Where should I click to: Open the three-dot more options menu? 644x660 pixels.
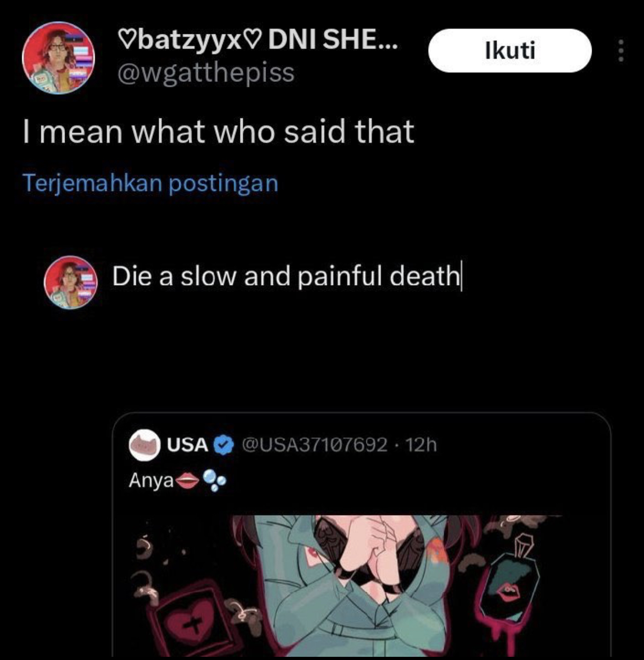621,51
